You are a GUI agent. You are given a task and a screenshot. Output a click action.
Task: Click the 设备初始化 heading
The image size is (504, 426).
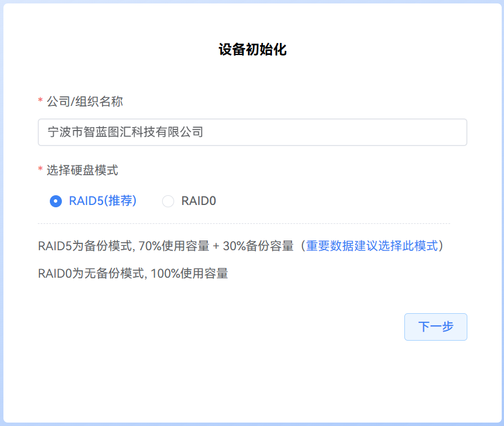point(252,50)
